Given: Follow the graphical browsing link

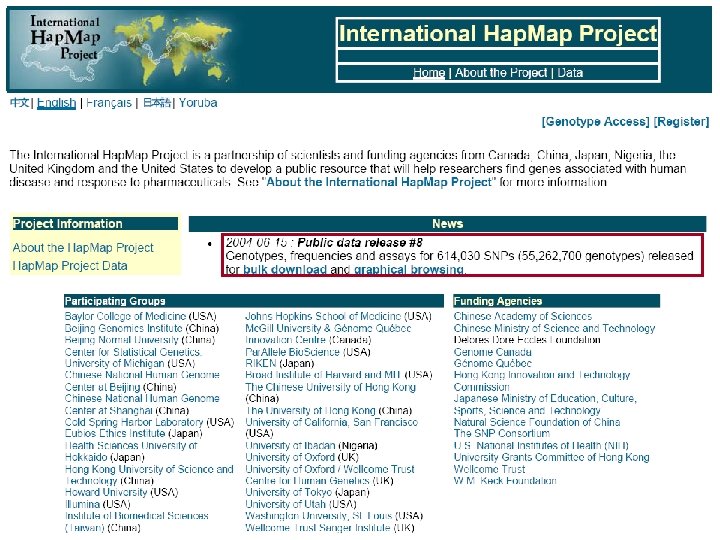Looking at the screenshot, I should coord(409,270).
